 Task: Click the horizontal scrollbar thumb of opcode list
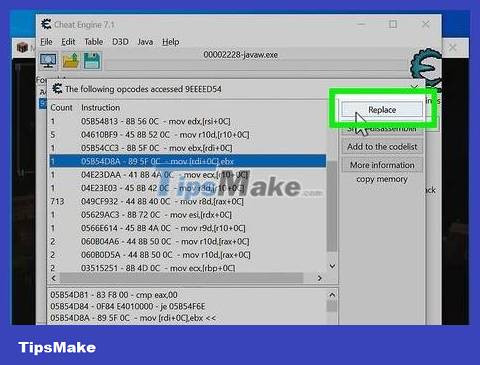tap(181, 278)
